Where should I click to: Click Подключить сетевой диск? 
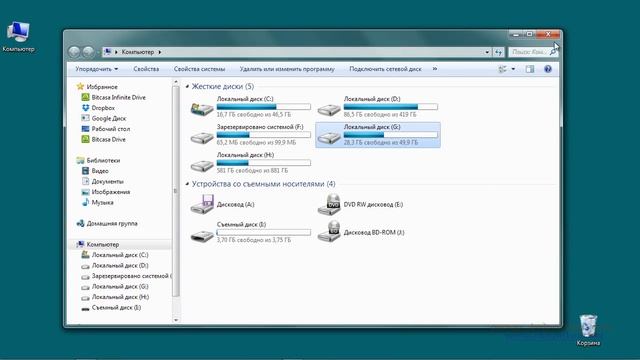385,69
